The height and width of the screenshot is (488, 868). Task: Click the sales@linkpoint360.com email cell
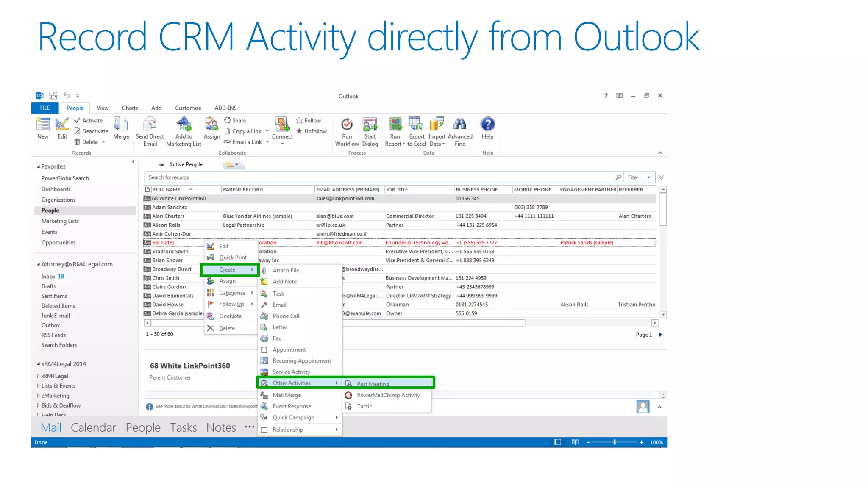(x=345, y=199)
